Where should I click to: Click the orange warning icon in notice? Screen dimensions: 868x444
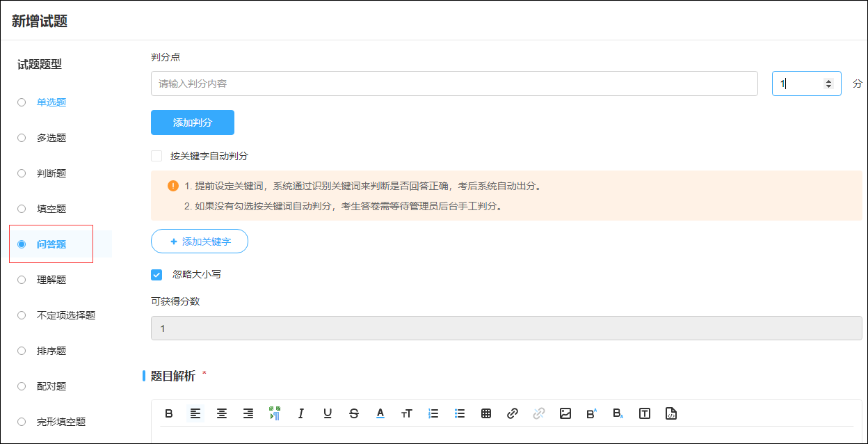point(173,186)
